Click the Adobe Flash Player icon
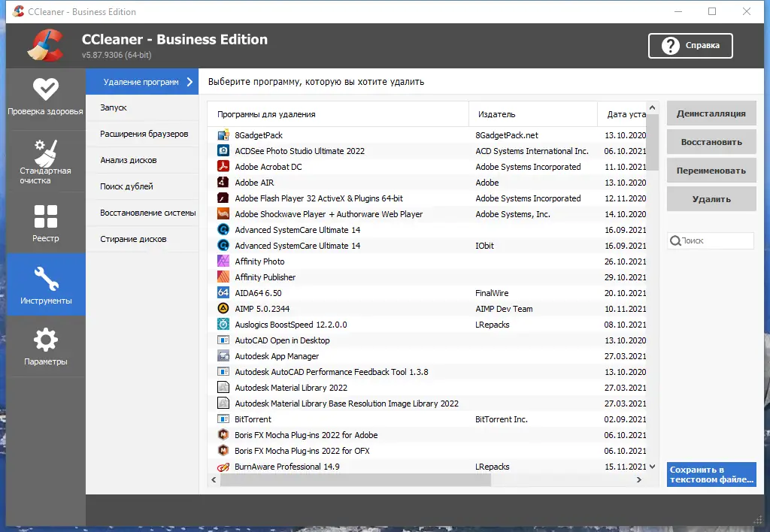Screen dimensions: 770x532 223,198
